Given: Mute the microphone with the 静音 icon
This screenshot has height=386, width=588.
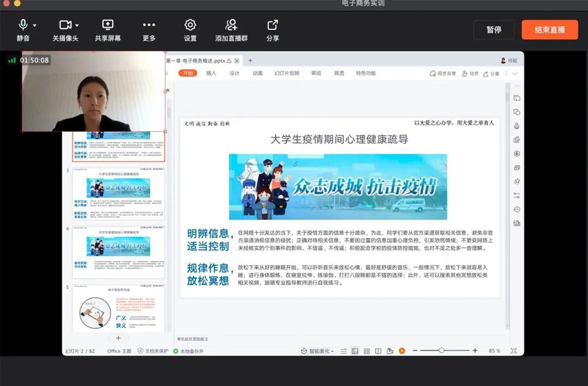Looking at the screenshot, I should coord(23,30).
